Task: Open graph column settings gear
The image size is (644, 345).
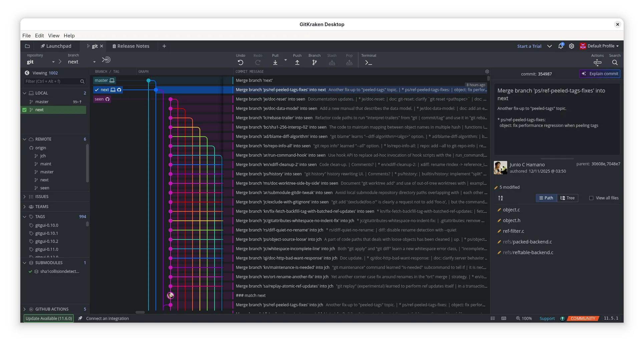Action: 487,71
